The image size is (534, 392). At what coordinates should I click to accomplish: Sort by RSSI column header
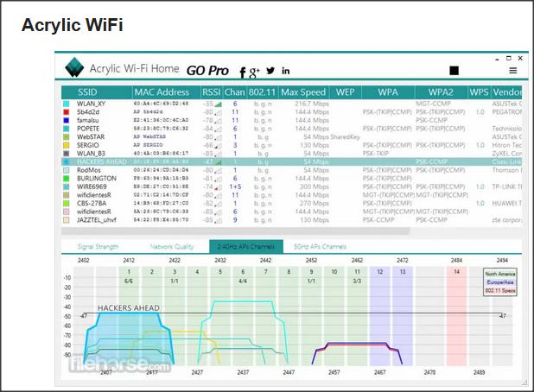coord(211,92)
